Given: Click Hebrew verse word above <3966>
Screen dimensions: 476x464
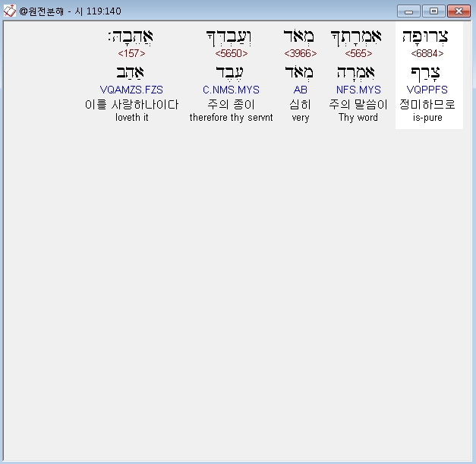Looking at the screenshot, I should (298, 36).
